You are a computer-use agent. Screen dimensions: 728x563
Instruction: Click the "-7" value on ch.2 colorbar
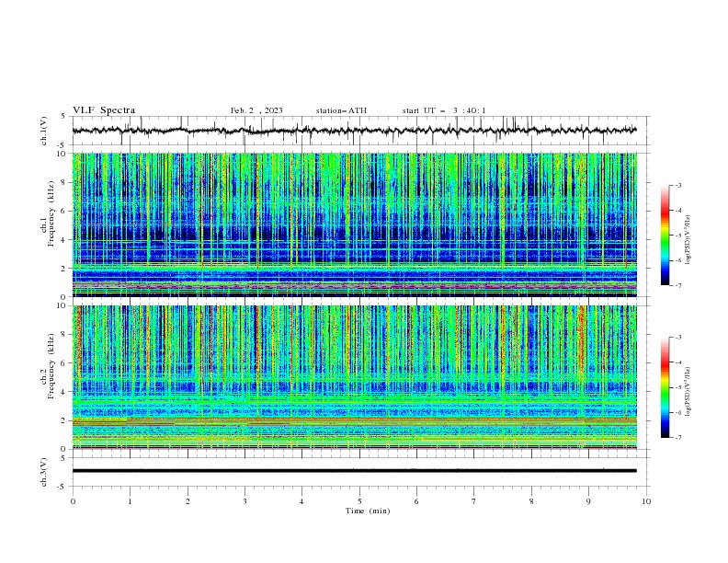(678, 437)
